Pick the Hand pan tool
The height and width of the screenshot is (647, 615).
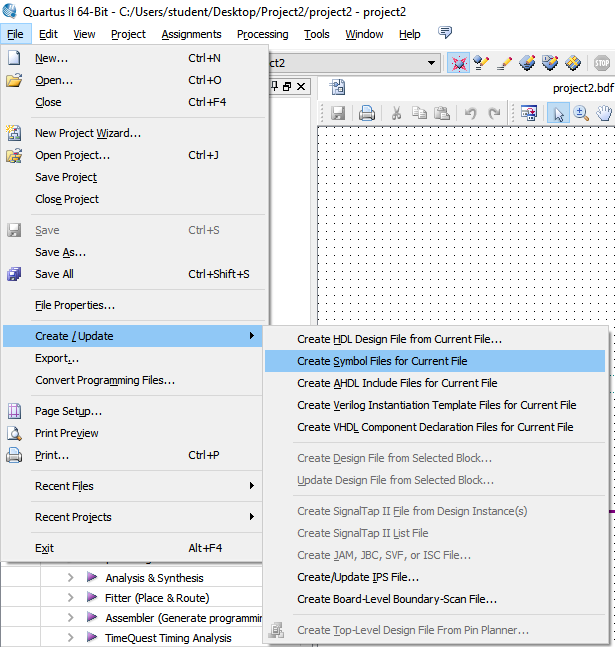[x=604, y=114]
